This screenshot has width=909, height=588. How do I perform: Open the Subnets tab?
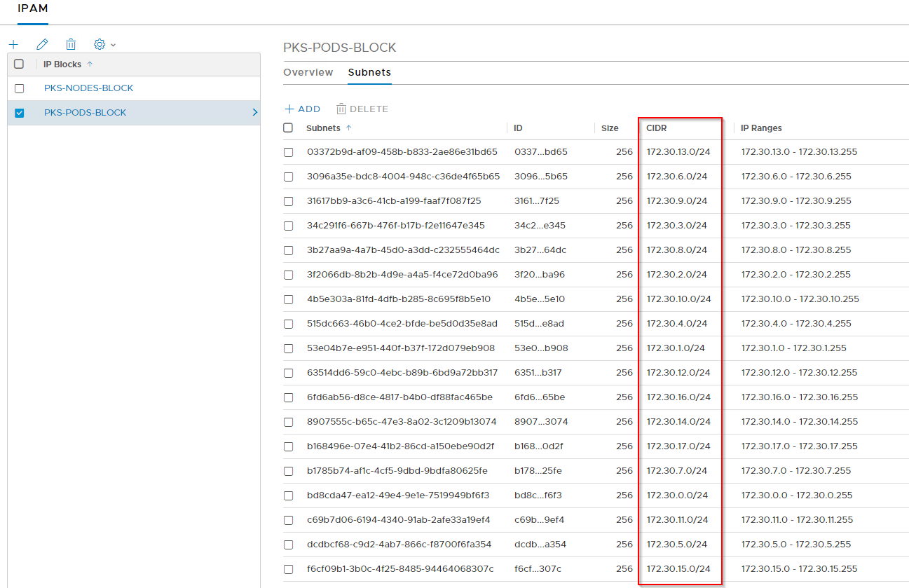click(369, 72)
